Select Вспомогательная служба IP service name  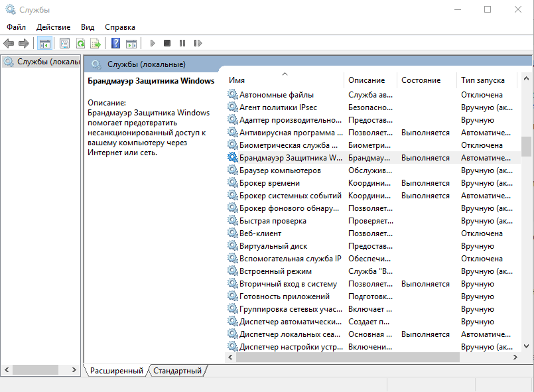pyautogui.click(x=290, y=259)
